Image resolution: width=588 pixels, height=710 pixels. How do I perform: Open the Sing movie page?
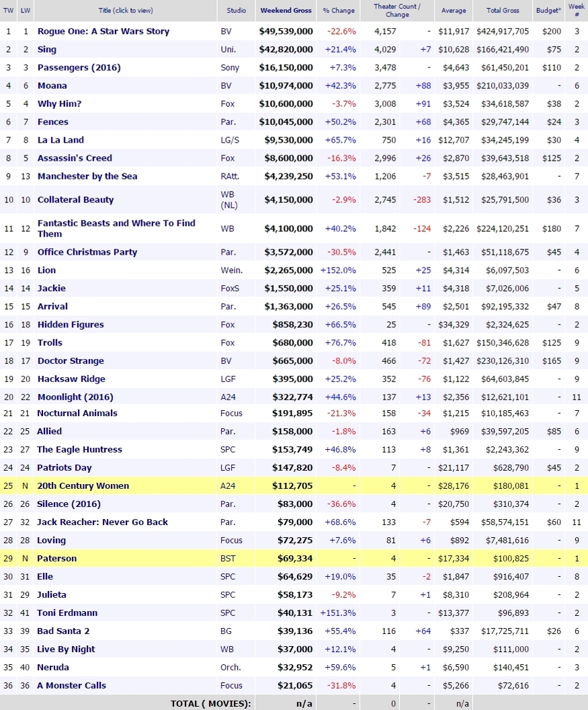[x=47, y=49]
